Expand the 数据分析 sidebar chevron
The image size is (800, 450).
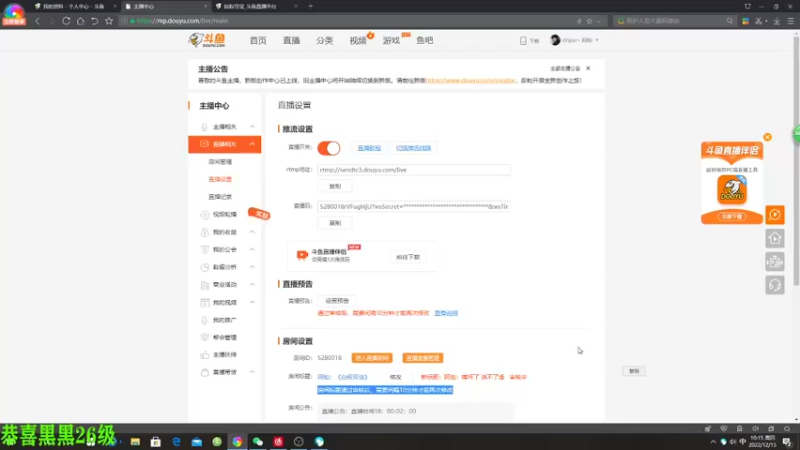point(252,267)
